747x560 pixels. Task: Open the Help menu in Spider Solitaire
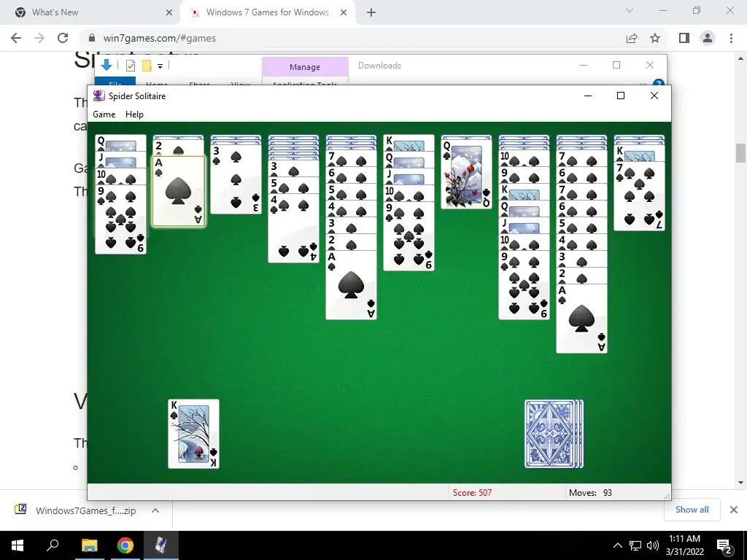pos(134,114)
